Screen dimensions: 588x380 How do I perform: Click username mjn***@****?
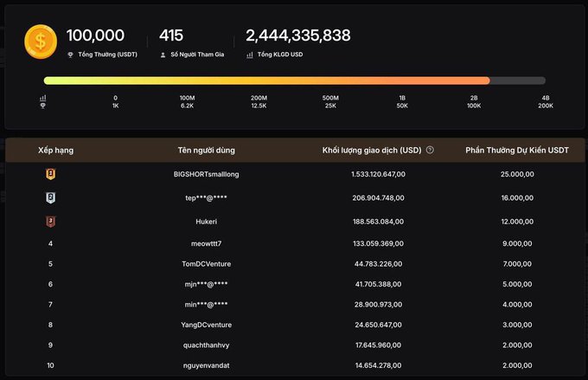[207, 284]
